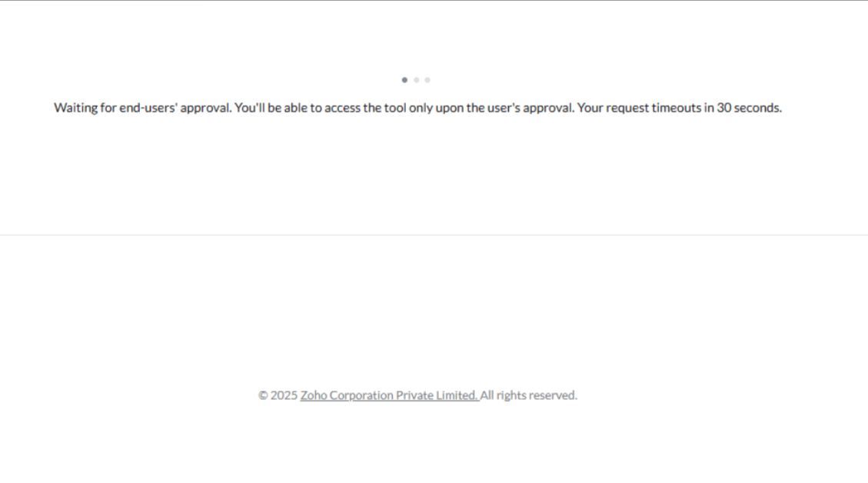868x483 pixels.
Task: Click 'end-users' approval' in the message
Action: tap(175, 108)
